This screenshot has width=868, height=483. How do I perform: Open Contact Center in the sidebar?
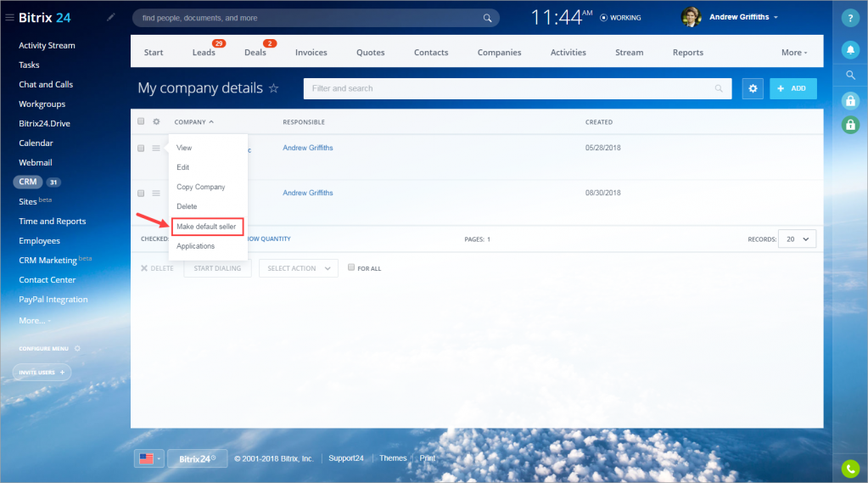pyautogui.click(x=47, y=280)
